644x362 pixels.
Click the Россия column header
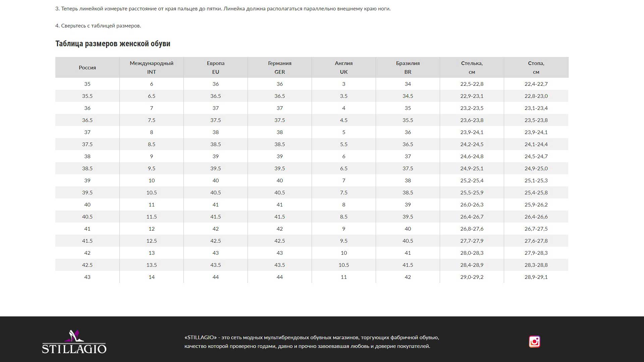(87, 67)
